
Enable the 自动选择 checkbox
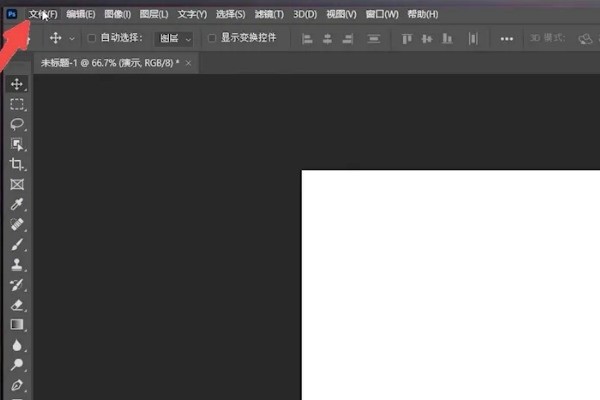pyautogui.click(x=92, y=38)
